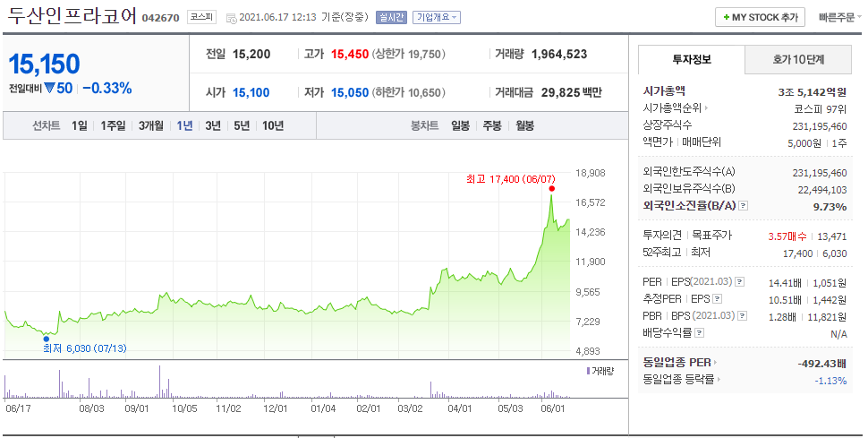Click foreign ownership ratio 9.73%
The width and height of the screenshot is (868, 438).
coord(830,207)
